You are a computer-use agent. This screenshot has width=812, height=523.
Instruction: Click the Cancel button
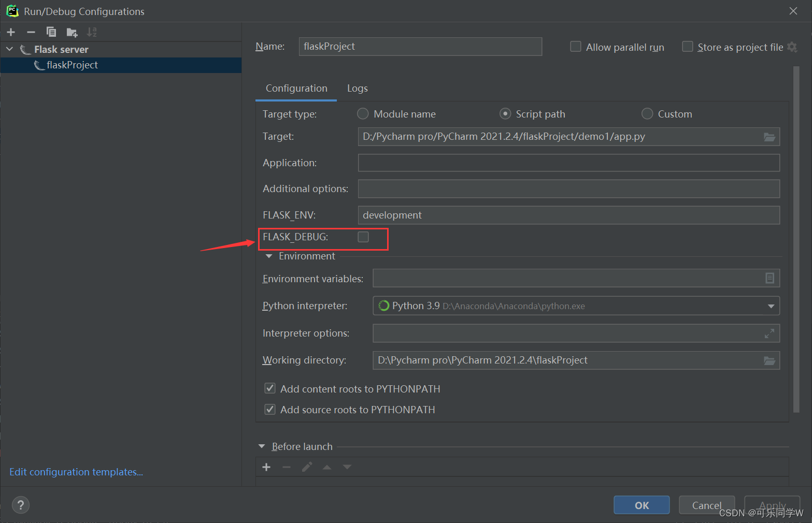707,505
